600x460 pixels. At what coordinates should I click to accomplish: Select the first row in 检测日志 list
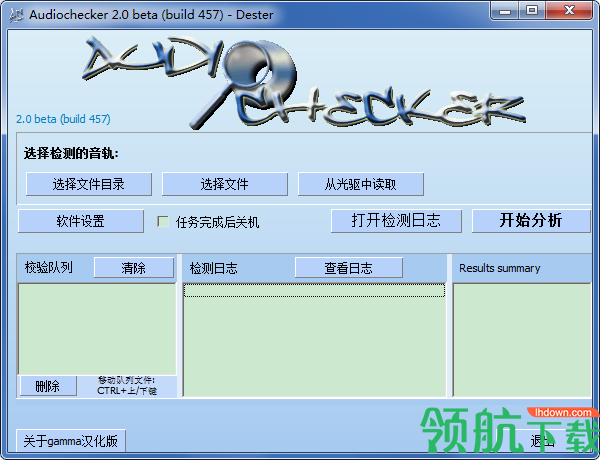(314, 290)
